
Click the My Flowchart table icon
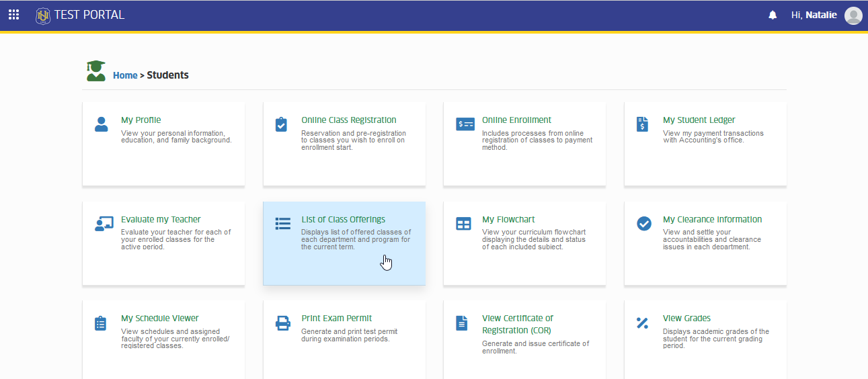pyautogui.click(x=464, y=224)
